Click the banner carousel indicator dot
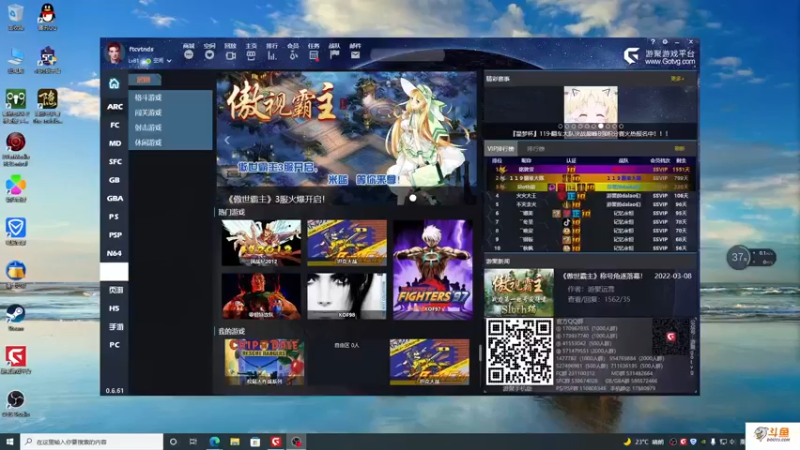The width and height of the screenshot is (800, 450). pos(413,198)
